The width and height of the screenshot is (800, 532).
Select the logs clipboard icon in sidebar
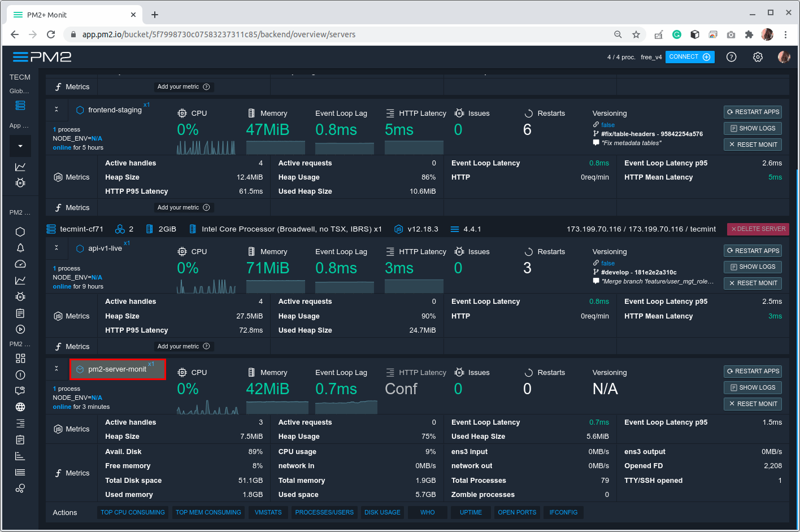[20, 312]
